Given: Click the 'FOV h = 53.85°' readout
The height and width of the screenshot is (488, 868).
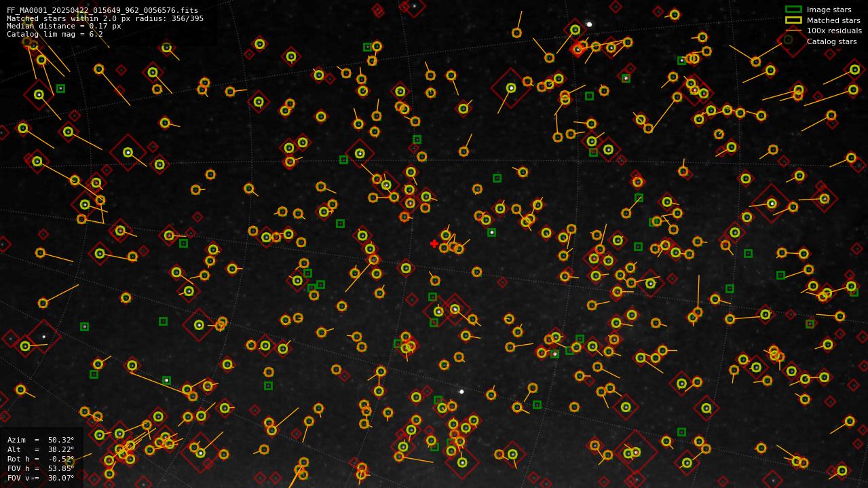Looking at the screenshot, I should [41, 468].
